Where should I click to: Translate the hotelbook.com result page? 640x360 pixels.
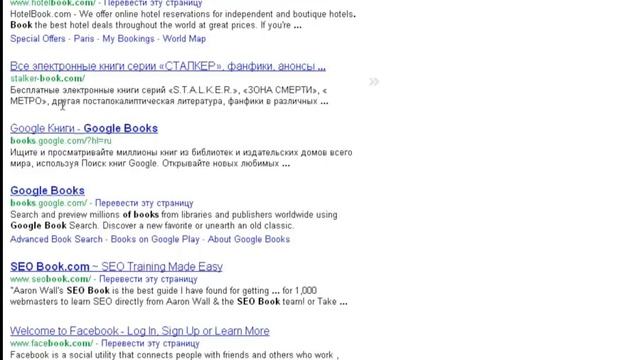click(x=153, y=3)
